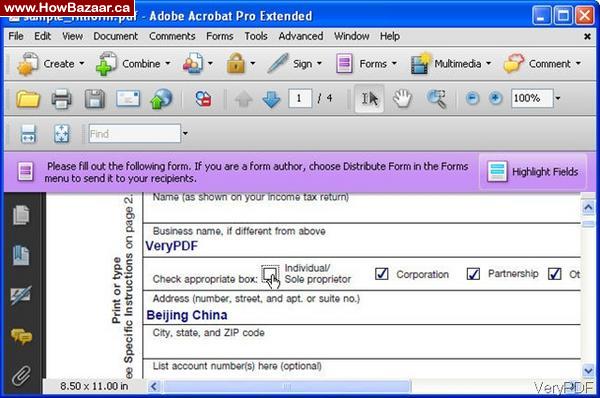Open the Help menu
Viewport: 600px width, 398px height.
click(390, 36)
